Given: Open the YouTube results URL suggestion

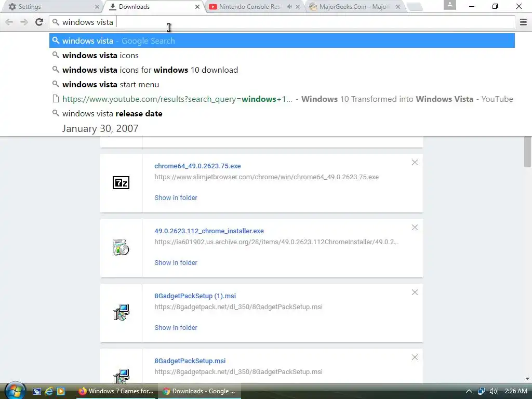Looking at the screenshot, I should click(282, 99).
